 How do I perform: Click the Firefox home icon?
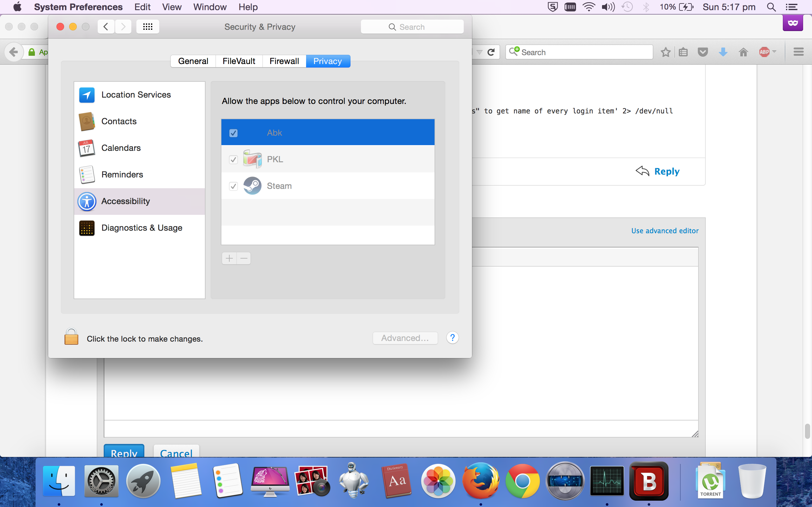click(x=743, y=52)
